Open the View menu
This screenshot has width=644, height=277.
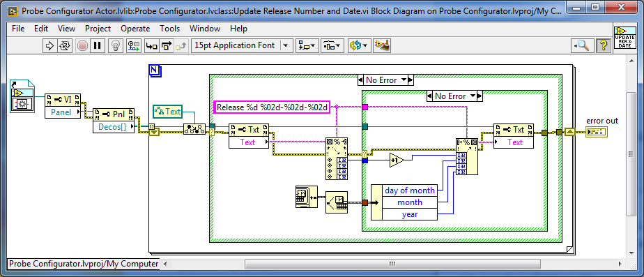point(66,29)
